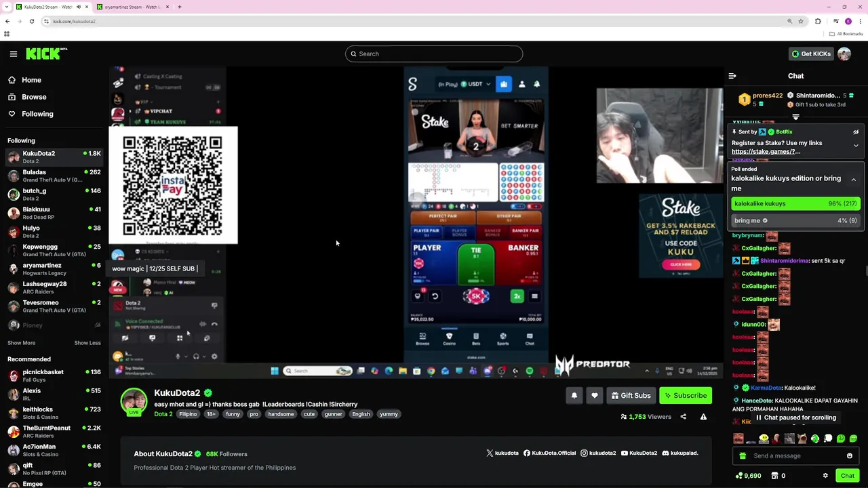Open chat settings gear
868x488 pixels.
pyautogui.click(x=825, y=476)
